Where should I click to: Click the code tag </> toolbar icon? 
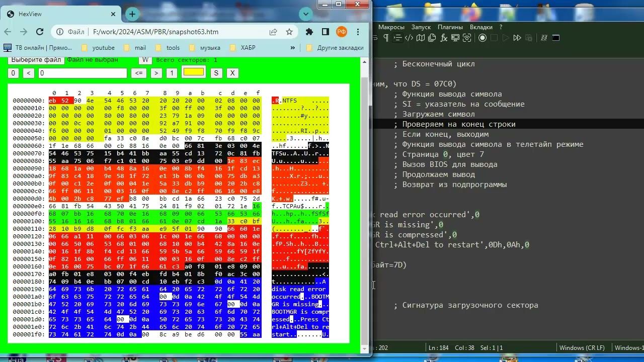[x=409, y=38]
